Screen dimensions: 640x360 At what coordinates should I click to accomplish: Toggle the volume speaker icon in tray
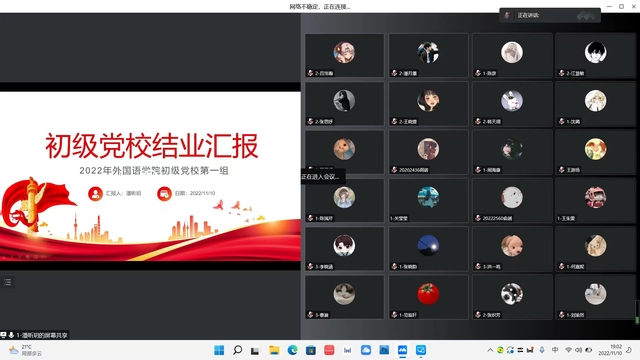click(x=578, y=350)
